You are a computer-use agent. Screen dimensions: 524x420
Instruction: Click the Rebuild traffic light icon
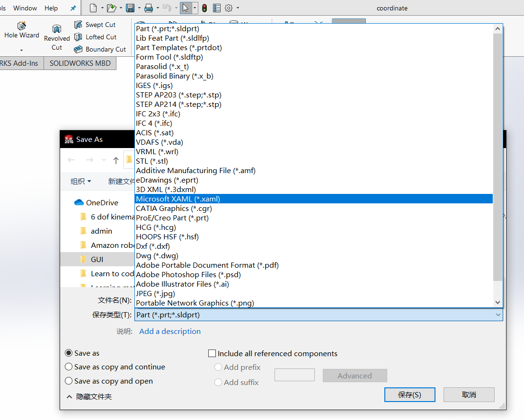pos(204,8)
